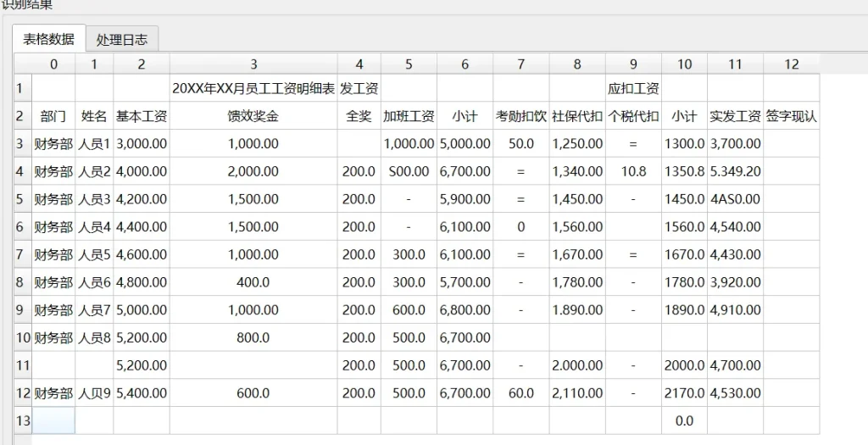This screenshot has height=445, width=868.
Task: Click the 5,400.00 basic salary cell
Action: [x=142, y=393]
